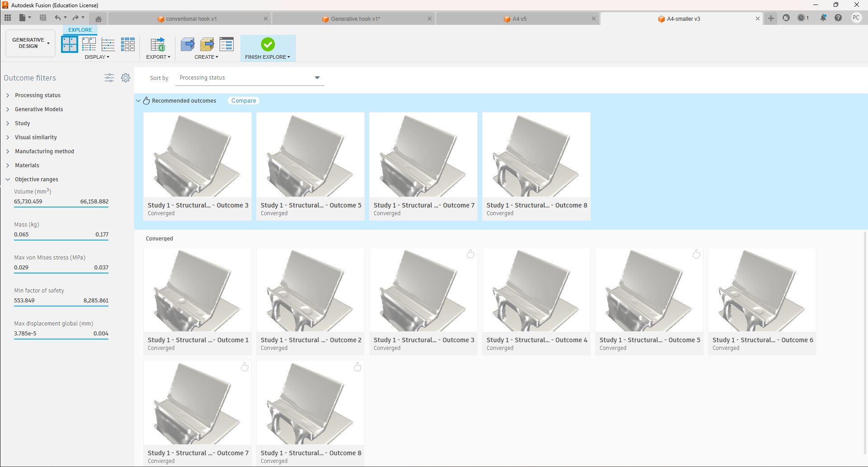The image size is (868, 467).
Task: Close the conventional hook v1 tab
Action: coord(266,19)
